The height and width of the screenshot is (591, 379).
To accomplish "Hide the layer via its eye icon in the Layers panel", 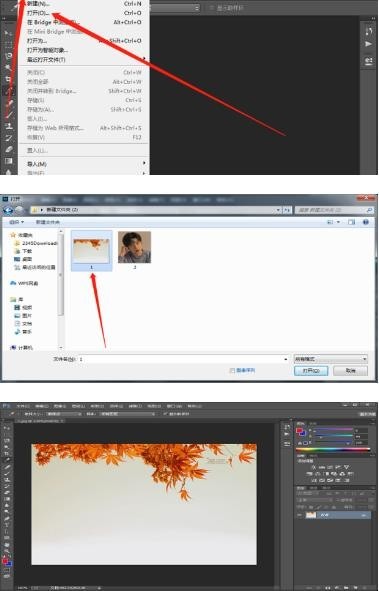I will pyautogui.click(x=300, y=515).
